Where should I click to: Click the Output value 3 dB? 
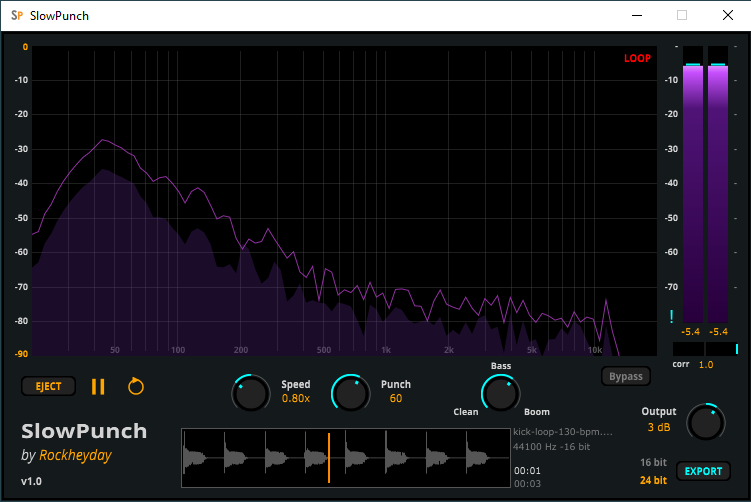658,428
